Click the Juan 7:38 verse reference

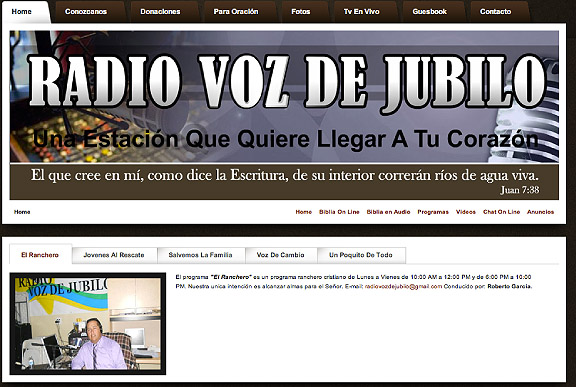click(x=519, y=190)
